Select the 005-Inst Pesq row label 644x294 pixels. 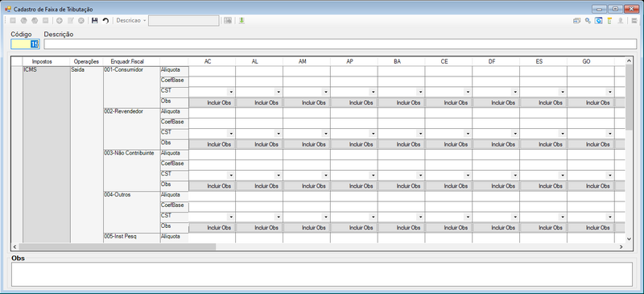pyautogui.click(x=131, y=238)
